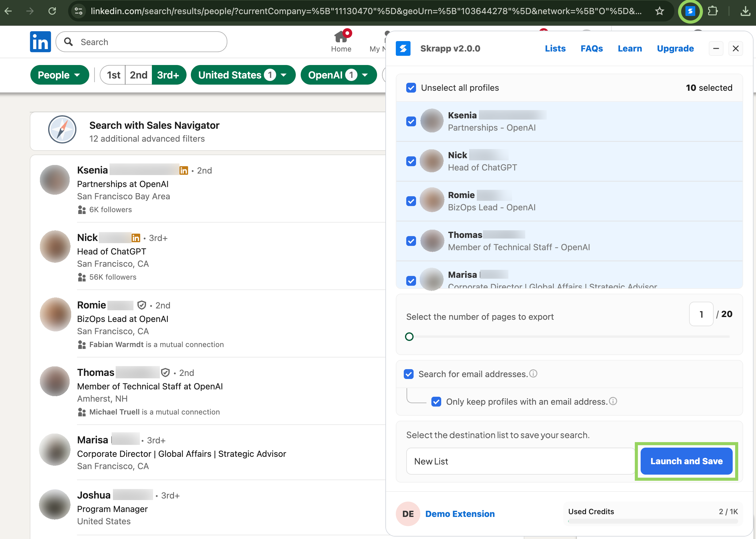Image resolution: width=756 pixels, height=539 pixels.
Task: Click the DE avatar of Demo Extension
Action: coord(408,514)
